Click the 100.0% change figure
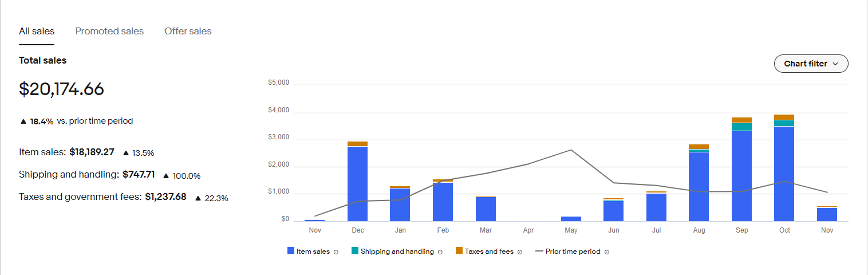The image size is (868, 275). click(187, 176)
